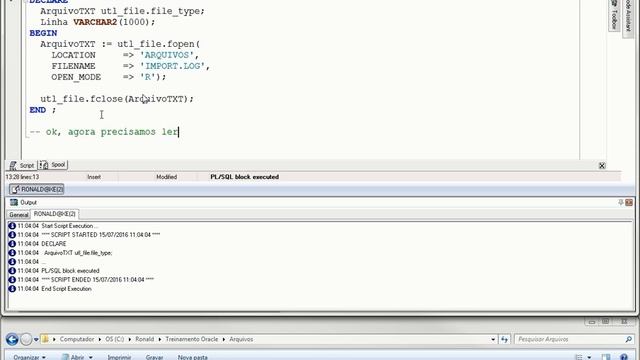Toggle Explorer preview pane icon
The width and height of the screenshot is (640, 360).
(x=606, y=357)
